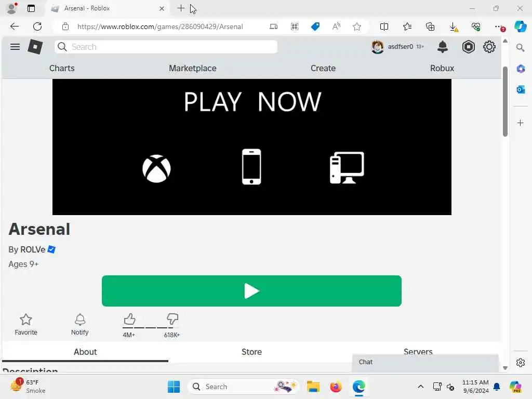The width and height of the screenshot is (532, 399).
Task: Open sidebar search magnifier
Action: click(520, 48)
